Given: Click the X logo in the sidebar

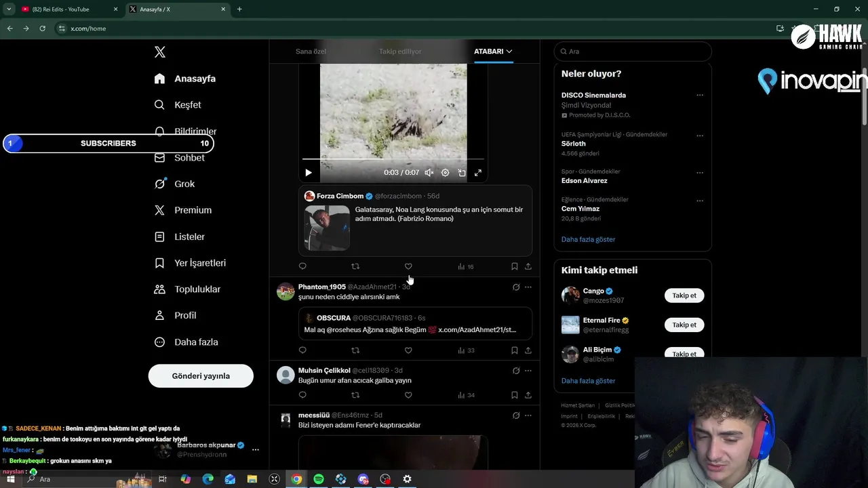Looking at the screenshot, I should coord(160,52).
